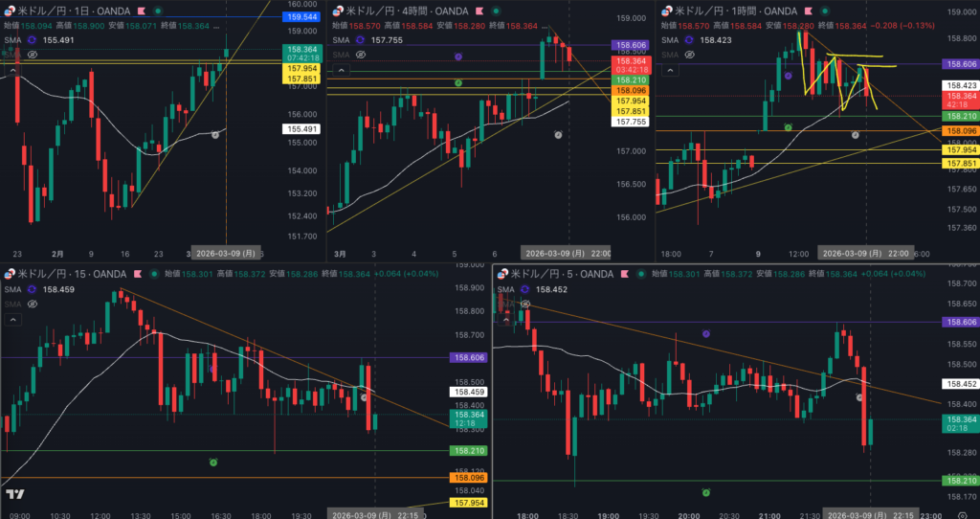Collapse the indicator legend on 15-minute chart
Image resolution: width=980 pixels, height=519 pixels.
click(12, 320)
